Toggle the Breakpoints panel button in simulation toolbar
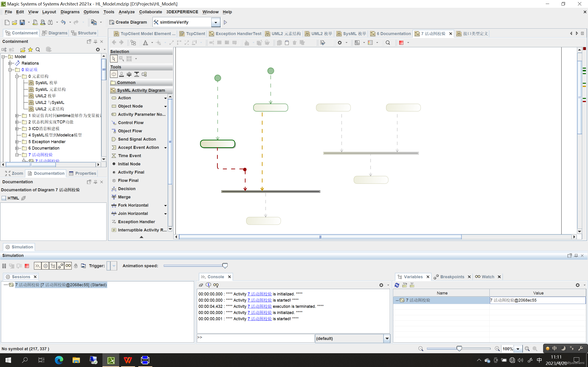 (x=60, y=266)
